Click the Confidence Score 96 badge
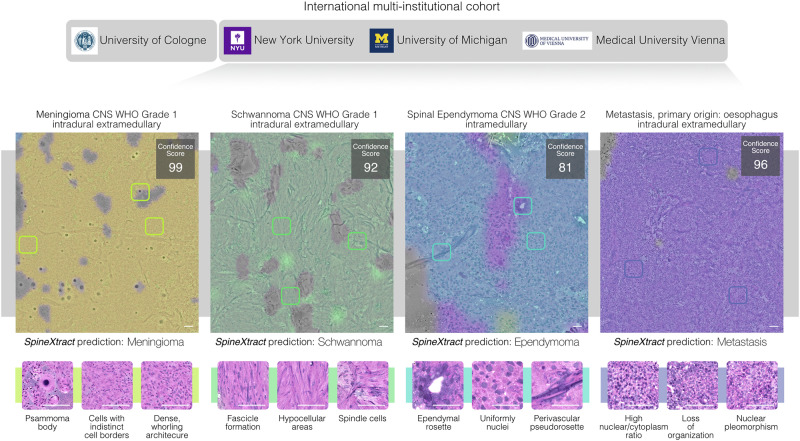This screenshot has height=441, width=800. [x=760, y=156]
